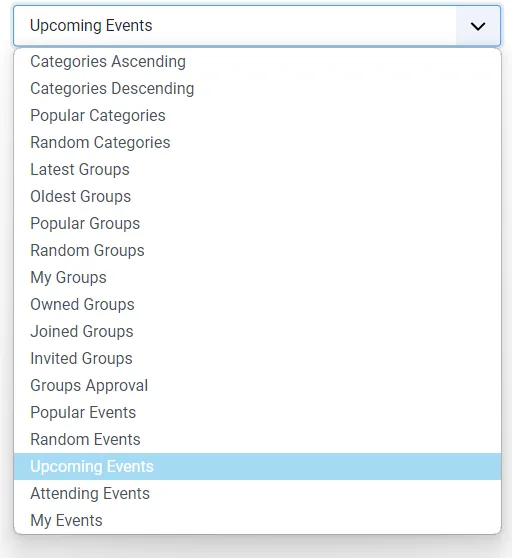Pick the Popular Categories option
The image size is (512, 558).
coord(257,116)
